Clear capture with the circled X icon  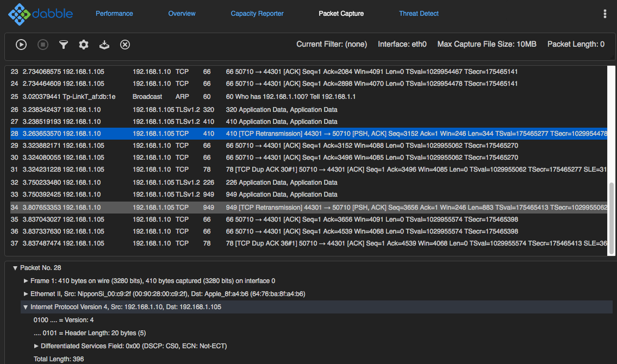(x=125, y=45)
